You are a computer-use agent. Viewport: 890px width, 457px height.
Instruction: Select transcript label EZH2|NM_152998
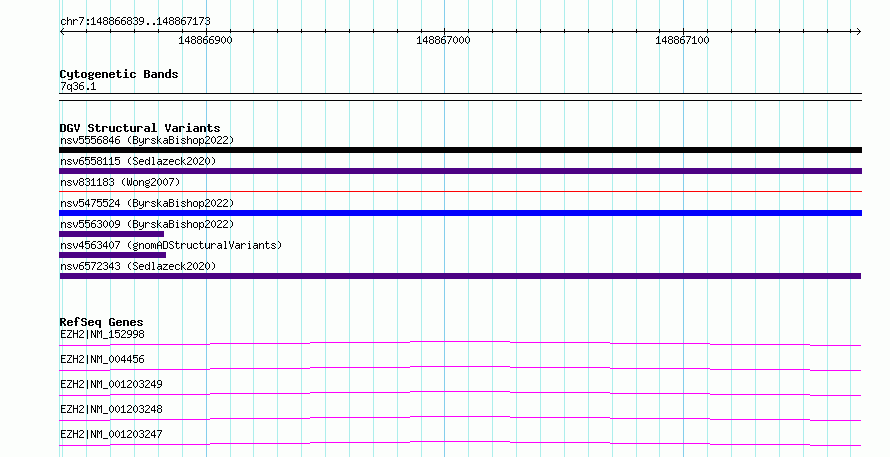(x=102, y=334)
